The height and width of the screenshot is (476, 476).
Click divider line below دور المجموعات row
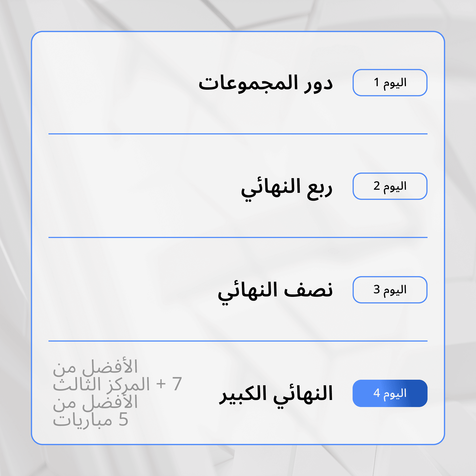point(238,134)
